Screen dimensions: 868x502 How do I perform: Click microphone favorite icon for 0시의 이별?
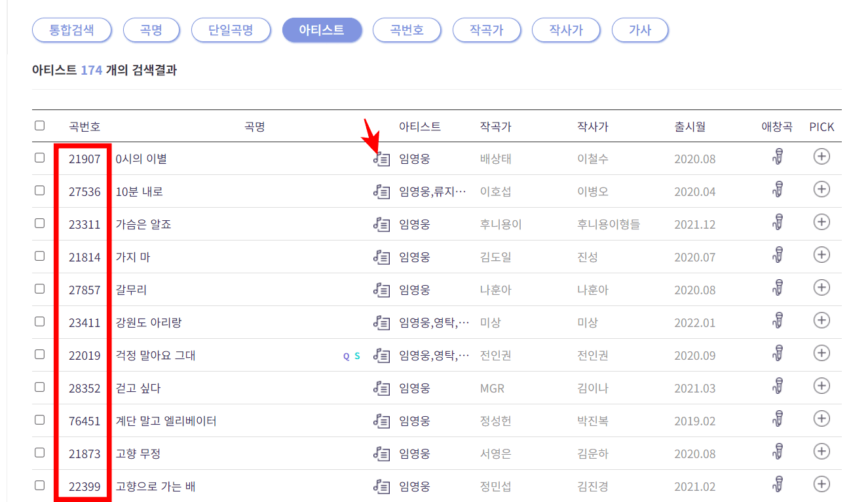tap(778, 157)
